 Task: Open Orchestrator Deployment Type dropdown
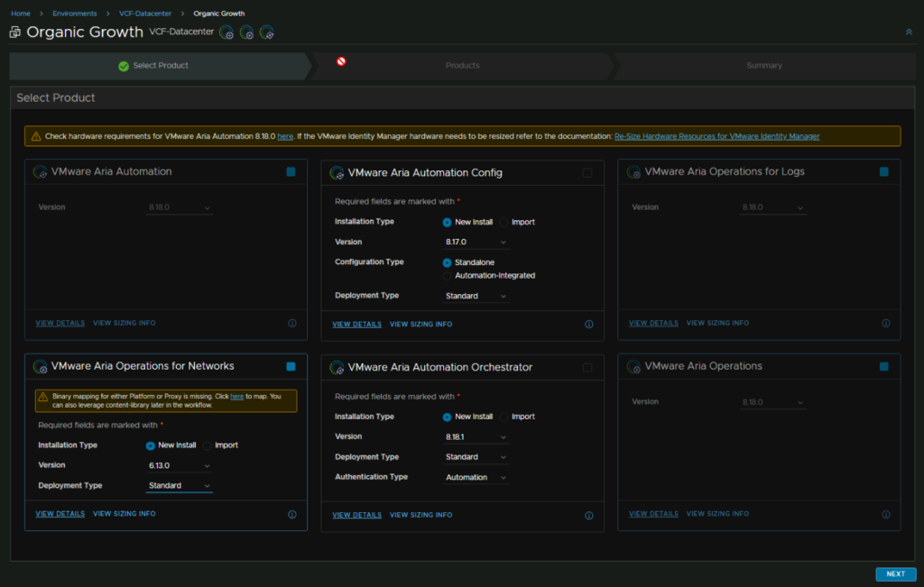476,457
